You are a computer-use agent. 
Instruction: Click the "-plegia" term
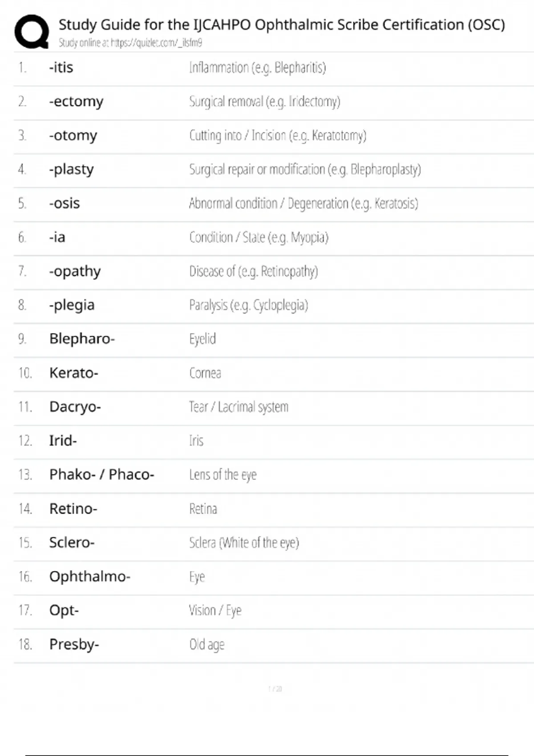[72, 305]
